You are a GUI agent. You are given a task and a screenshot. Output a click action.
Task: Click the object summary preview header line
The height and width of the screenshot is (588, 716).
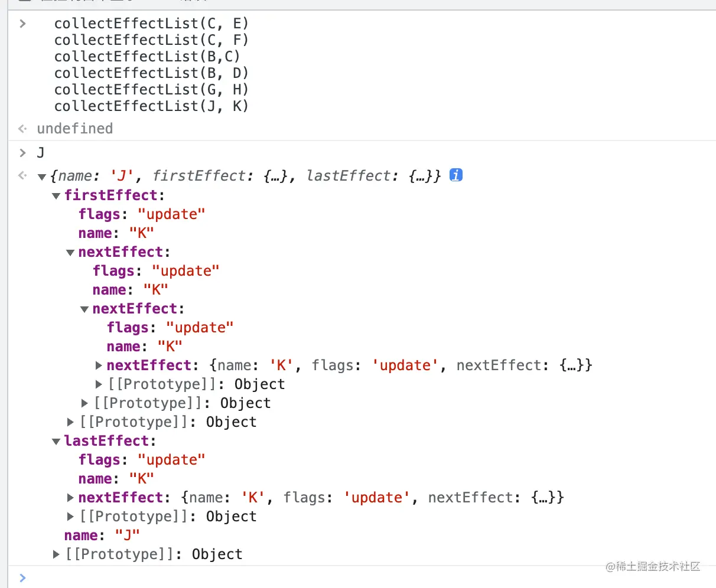[245, 176]
